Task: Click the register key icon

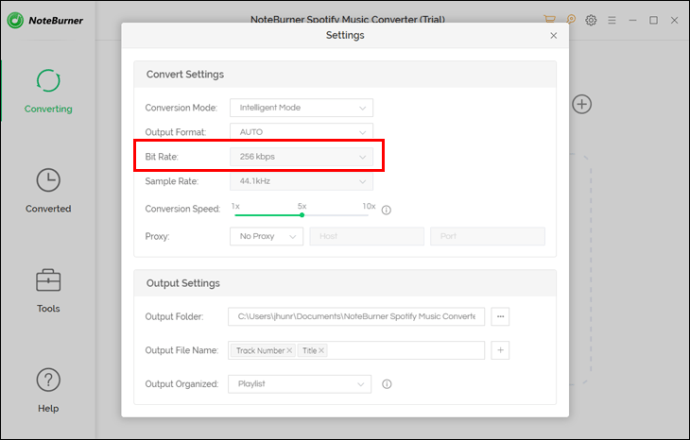Action: click(x=570, y=19)
